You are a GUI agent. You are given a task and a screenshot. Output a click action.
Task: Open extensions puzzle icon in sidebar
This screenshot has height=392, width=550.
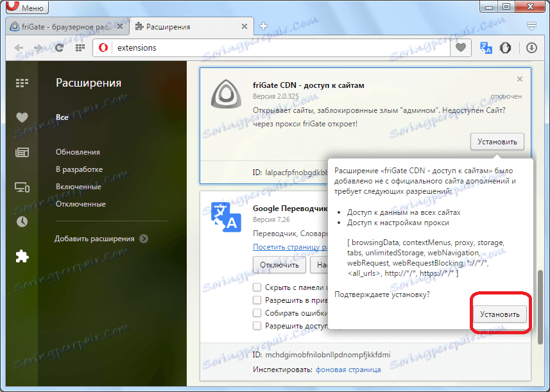[x=22, y=257]
